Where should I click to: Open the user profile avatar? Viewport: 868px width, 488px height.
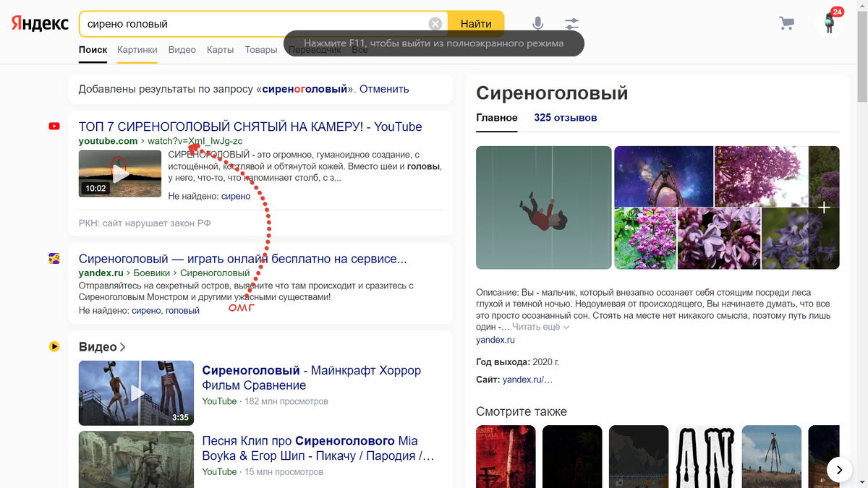pos(829,23)
